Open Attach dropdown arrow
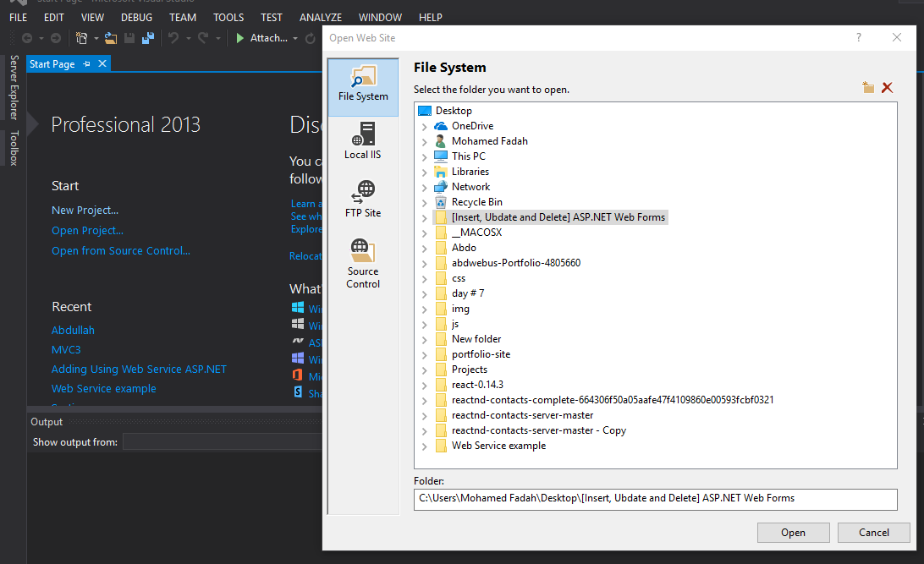 (x=295, y=38)
